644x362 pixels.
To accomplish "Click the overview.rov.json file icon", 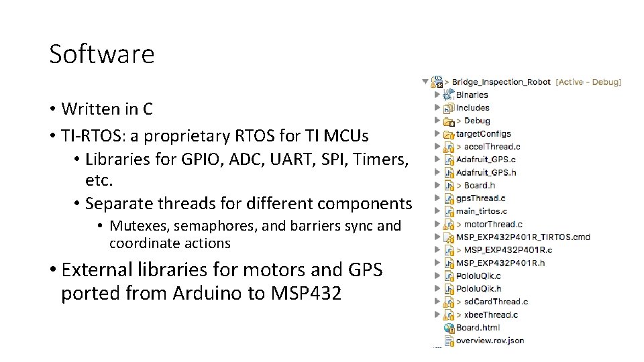I will 449,341.
